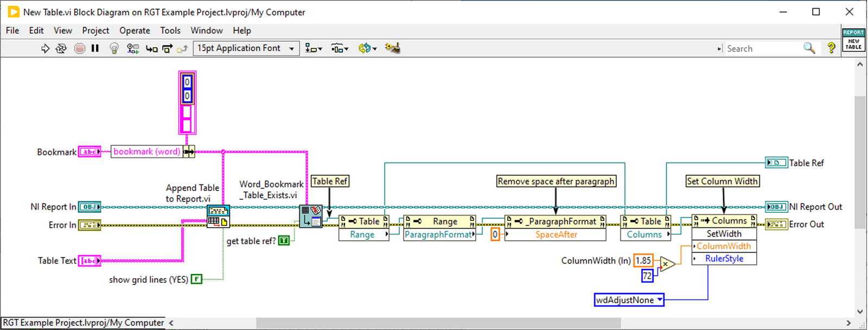The width and height of the screenshot is (868, 330).
Task: Toggle Highlight Execution light bulb
Action: tap(114, 48)
